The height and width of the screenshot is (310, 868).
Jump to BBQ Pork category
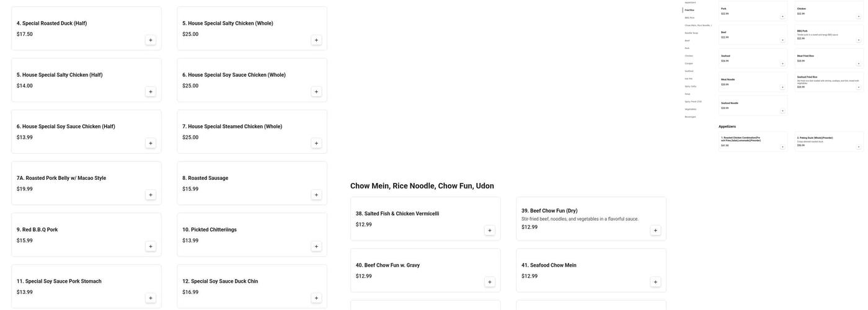point(689,17)
